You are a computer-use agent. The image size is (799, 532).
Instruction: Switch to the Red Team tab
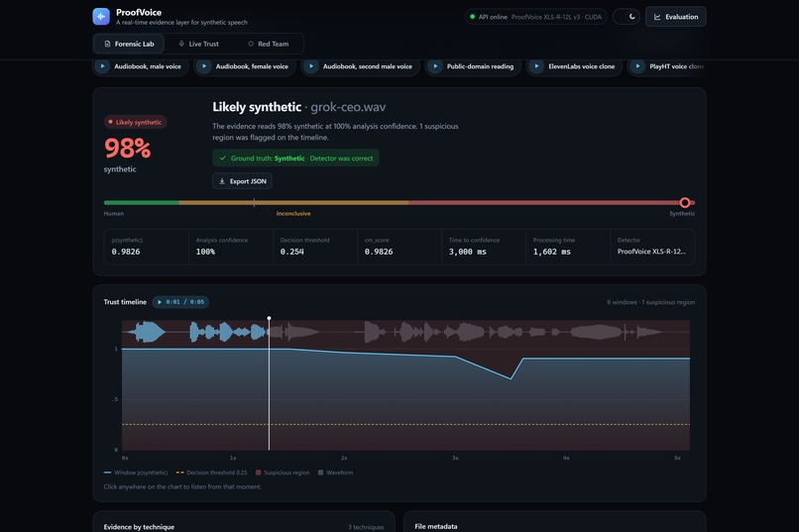coord(268,44)
